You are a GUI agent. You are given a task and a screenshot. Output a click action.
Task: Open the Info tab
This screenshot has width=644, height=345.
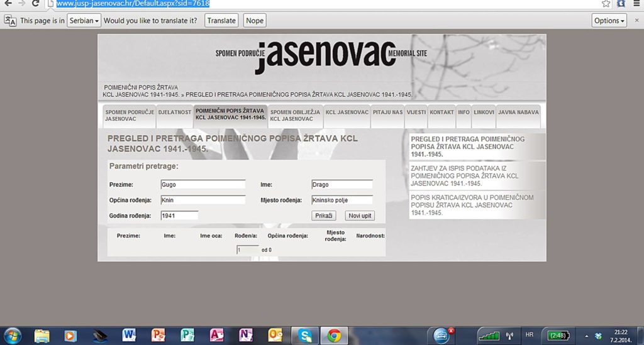(x=464, y=116)
